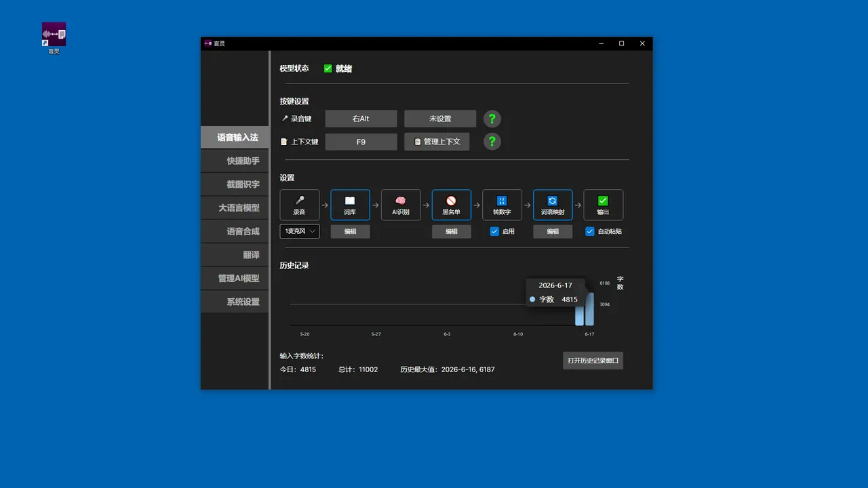Viewport: 868px width, 488px height.
Task: Select the 黑名单 prohibited-sign step
Action: point(451,205)
